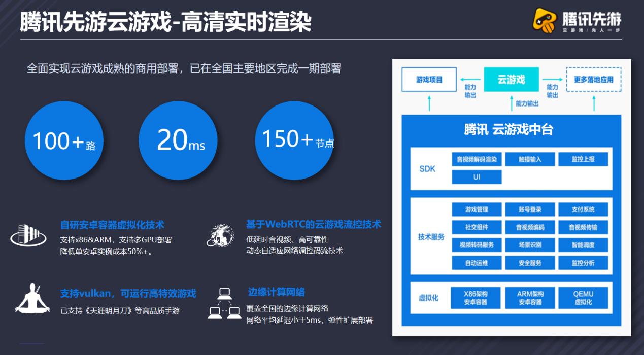Select the 更多落地应用 dashed box
Viewport: 644px width, 355px height.
point(594,80)
